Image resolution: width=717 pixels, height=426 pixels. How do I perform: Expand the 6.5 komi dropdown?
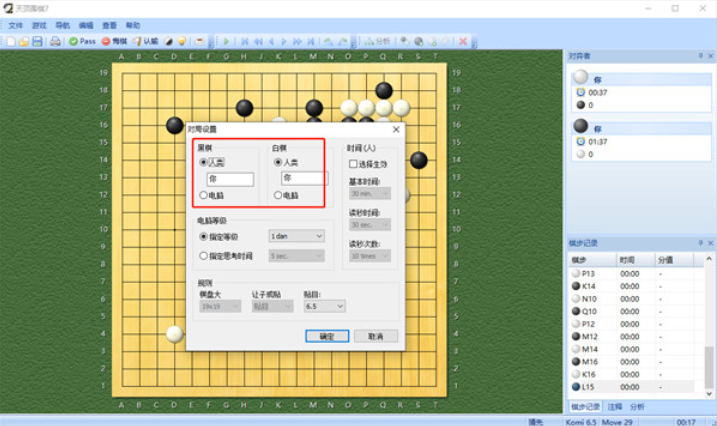tap(324, 306)
